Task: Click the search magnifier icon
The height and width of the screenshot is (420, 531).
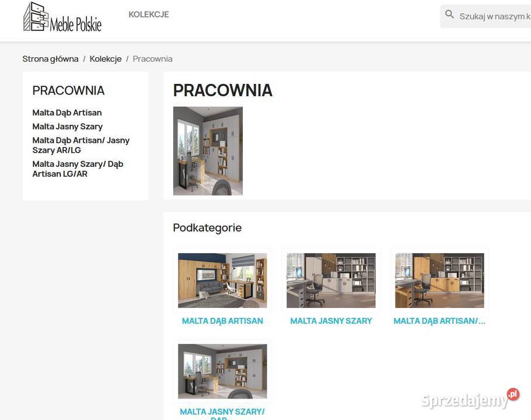Action: (449, 14)
